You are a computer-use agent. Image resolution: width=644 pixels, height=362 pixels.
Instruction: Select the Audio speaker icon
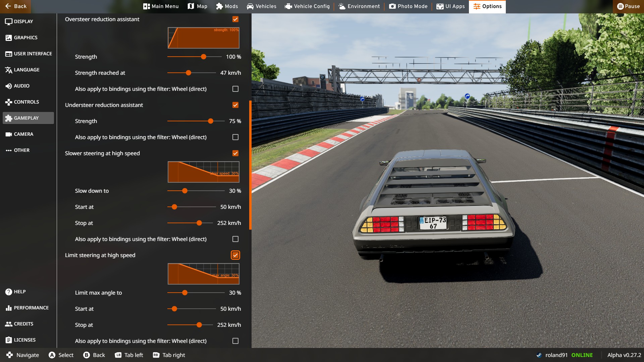coord(9,86)
